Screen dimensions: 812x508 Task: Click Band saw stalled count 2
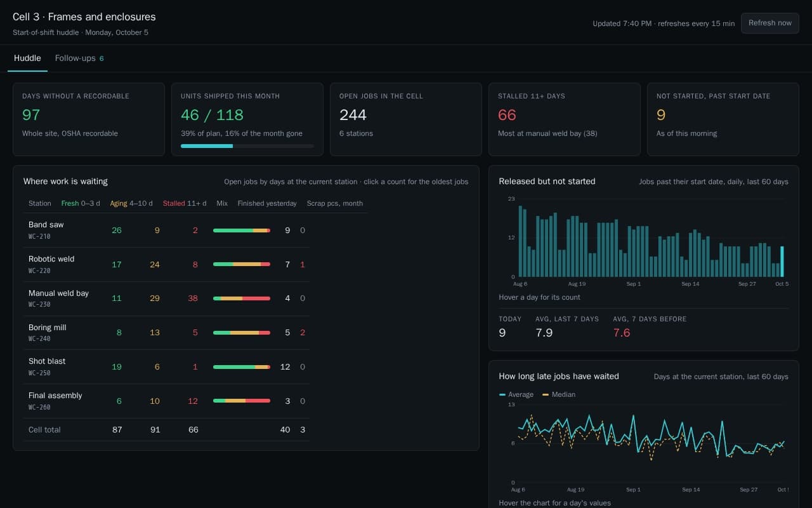coord(195,230)
